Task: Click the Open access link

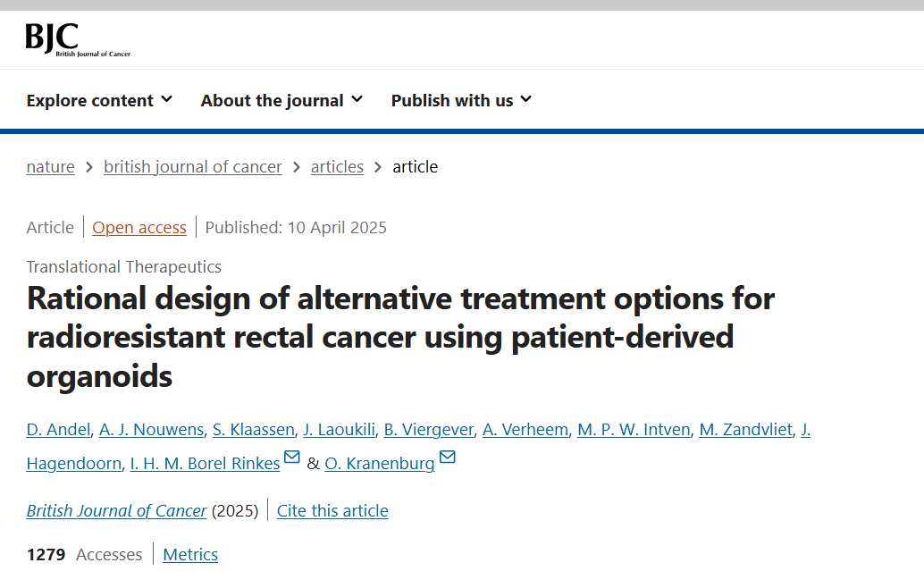Action: pos(139,227)
